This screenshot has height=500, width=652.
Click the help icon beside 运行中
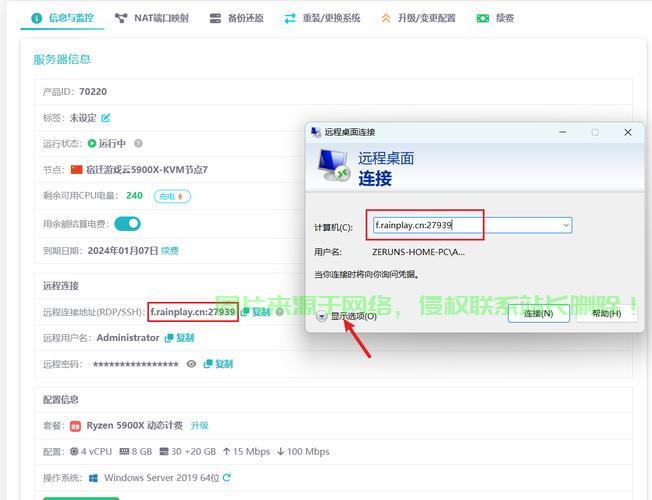pyautogui.click(x=138, y=143)
